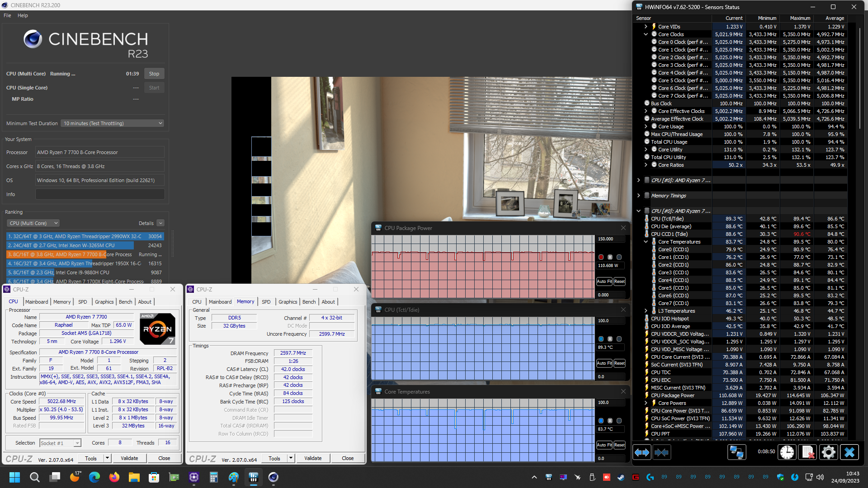Open taskbar Search icon

34,477
